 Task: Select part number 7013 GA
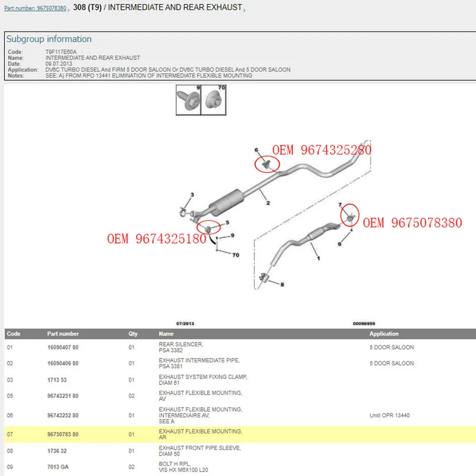58,467
